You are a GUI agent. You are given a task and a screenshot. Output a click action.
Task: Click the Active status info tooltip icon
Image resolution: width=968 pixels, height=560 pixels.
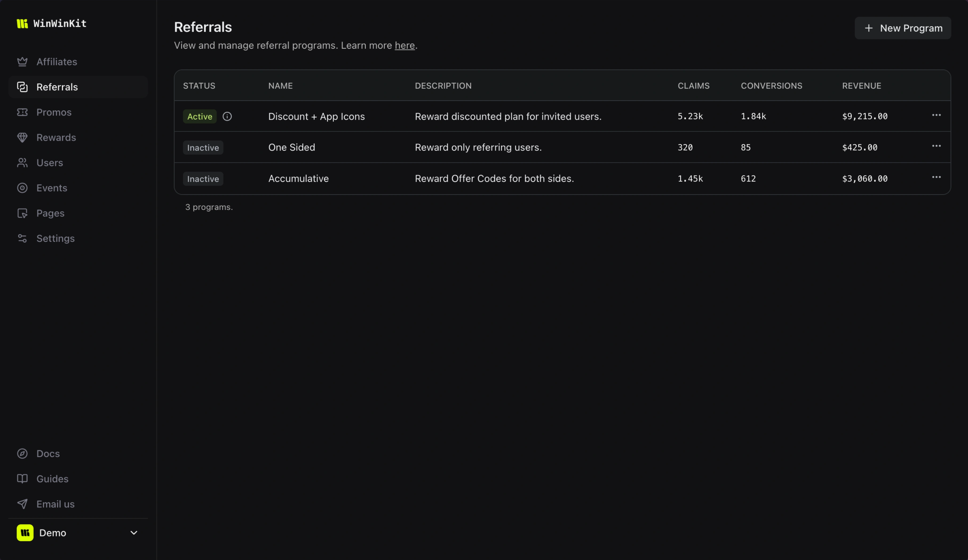(x=227, y=116)
